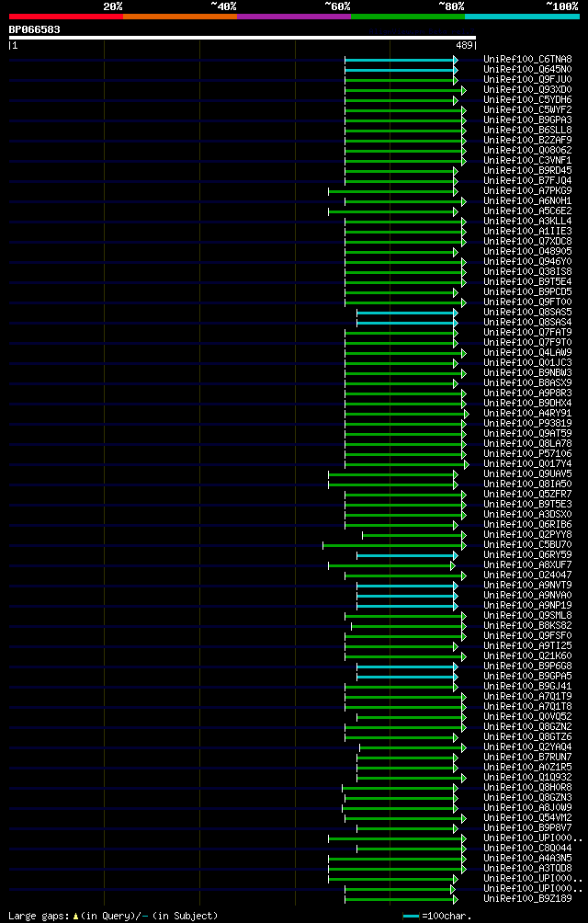Click label UniRef100_Q7XDC8
588x923 pixels.
click(526, 242)
